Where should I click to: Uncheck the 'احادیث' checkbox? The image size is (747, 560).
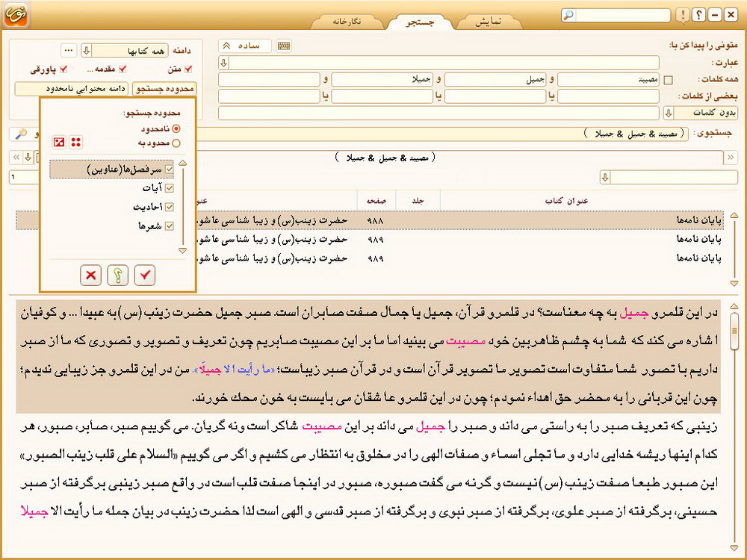[x=169, y=207]
